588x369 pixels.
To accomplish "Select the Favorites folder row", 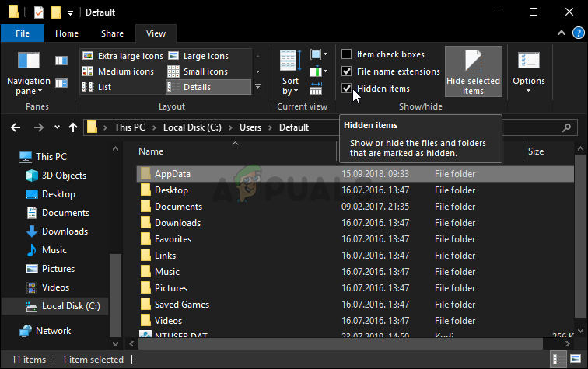I will pyautogui.click(x=355, y=239).
